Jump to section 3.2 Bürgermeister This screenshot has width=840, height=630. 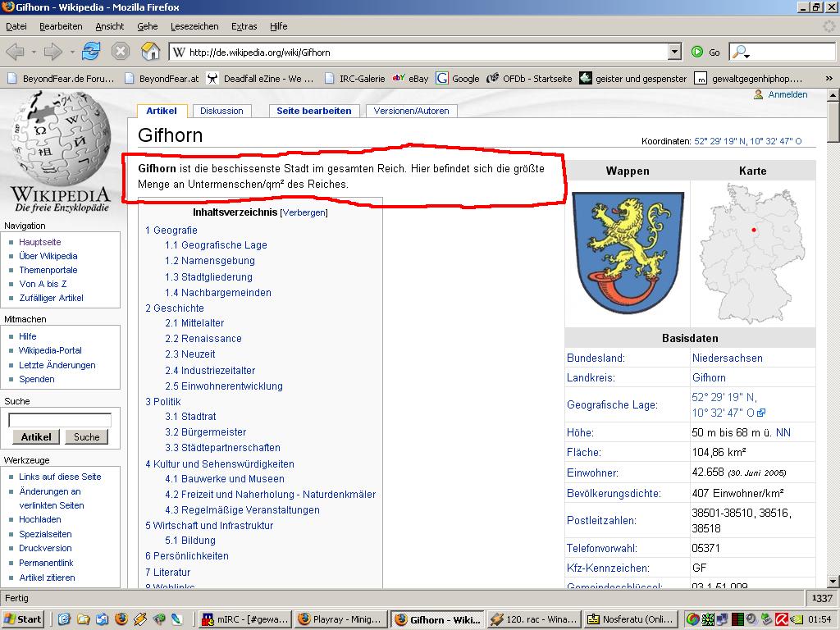pos(206,431)
